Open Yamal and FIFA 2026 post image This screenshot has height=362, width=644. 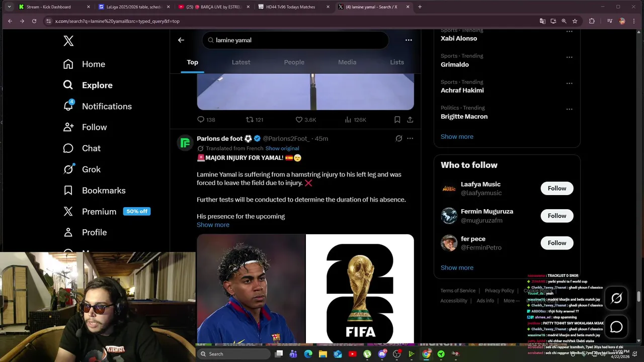tap(305, 289)
